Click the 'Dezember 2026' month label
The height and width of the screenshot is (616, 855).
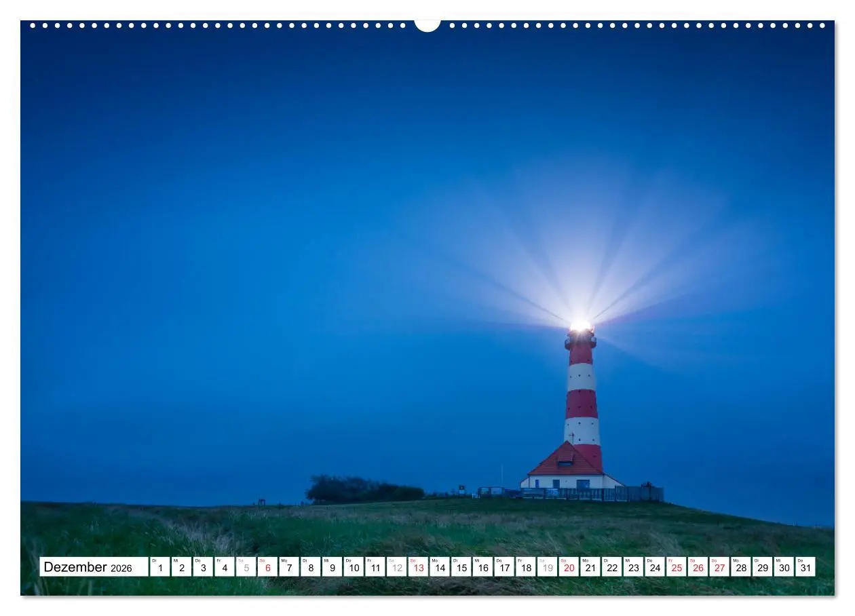tap(94, 567)
